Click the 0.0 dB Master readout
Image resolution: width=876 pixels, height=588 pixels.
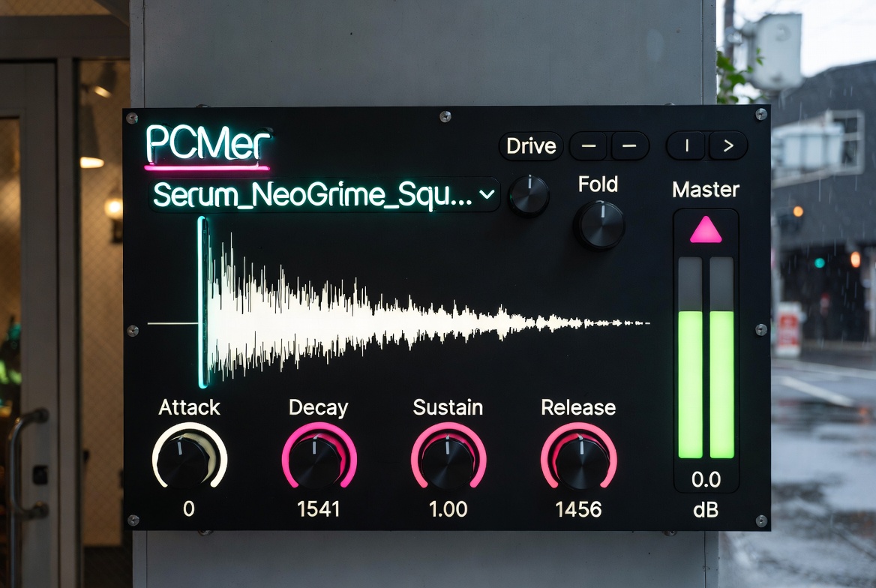[x=706, y=479]
